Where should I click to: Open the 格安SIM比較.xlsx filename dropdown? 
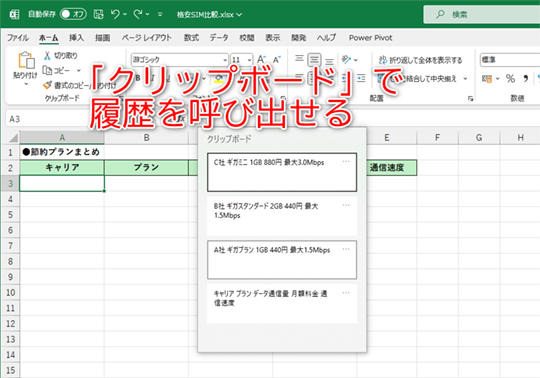(239, 15)
